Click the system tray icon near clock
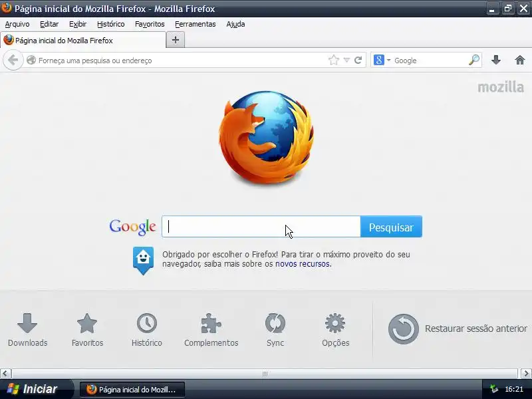Screen dimensions: 532x399 click(x=493, y=389)
